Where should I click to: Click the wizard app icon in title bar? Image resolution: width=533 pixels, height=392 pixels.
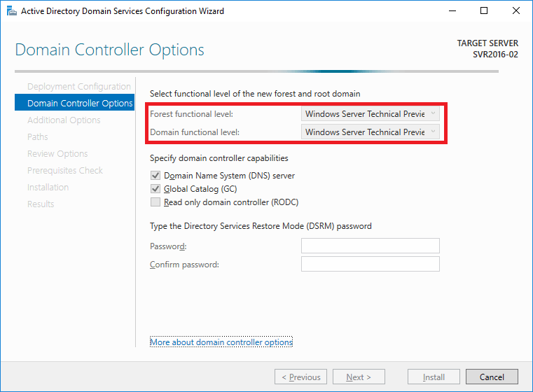coord(12,11)
